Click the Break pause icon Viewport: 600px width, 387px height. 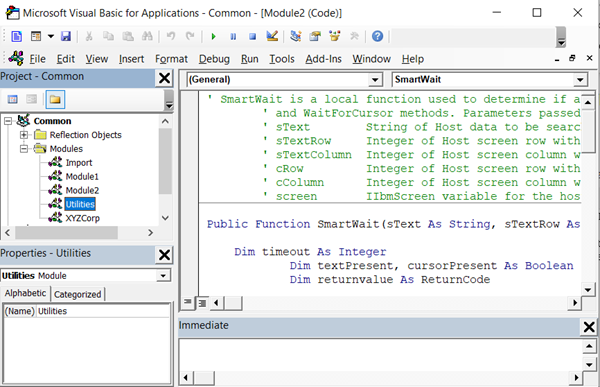click(x=233, y=36)
